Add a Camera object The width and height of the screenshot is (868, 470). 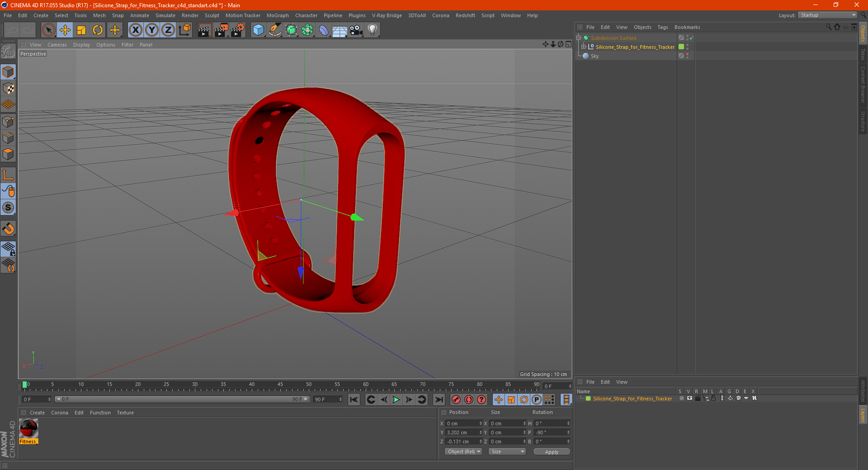tap(356, 30)
